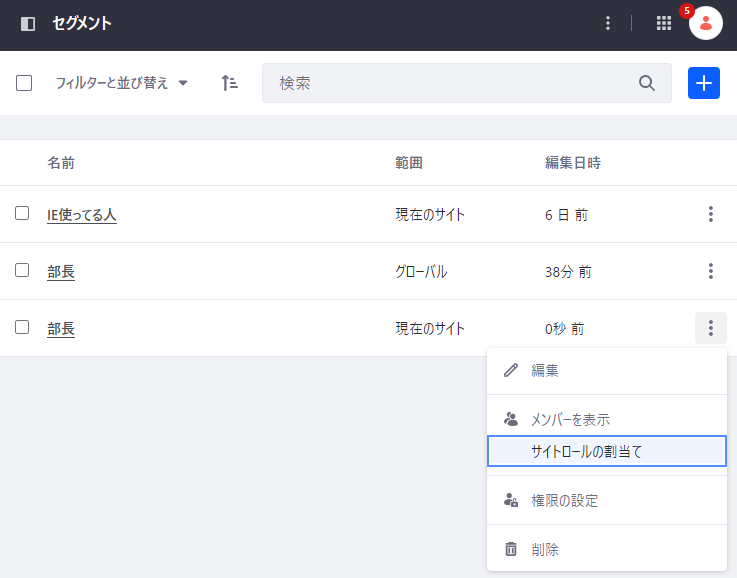Tick the select-all checkbox in toolbar
The height and width of the screenshot is (578, 737).
coord(24,83)
